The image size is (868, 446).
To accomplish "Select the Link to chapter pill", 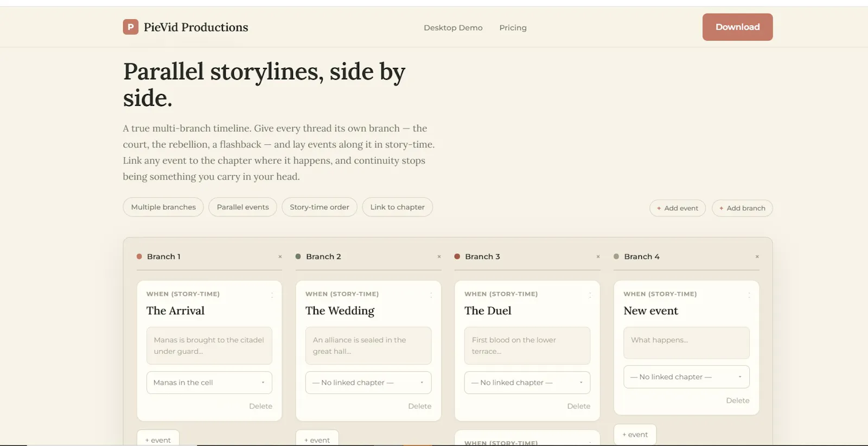I will click(398, 207).
